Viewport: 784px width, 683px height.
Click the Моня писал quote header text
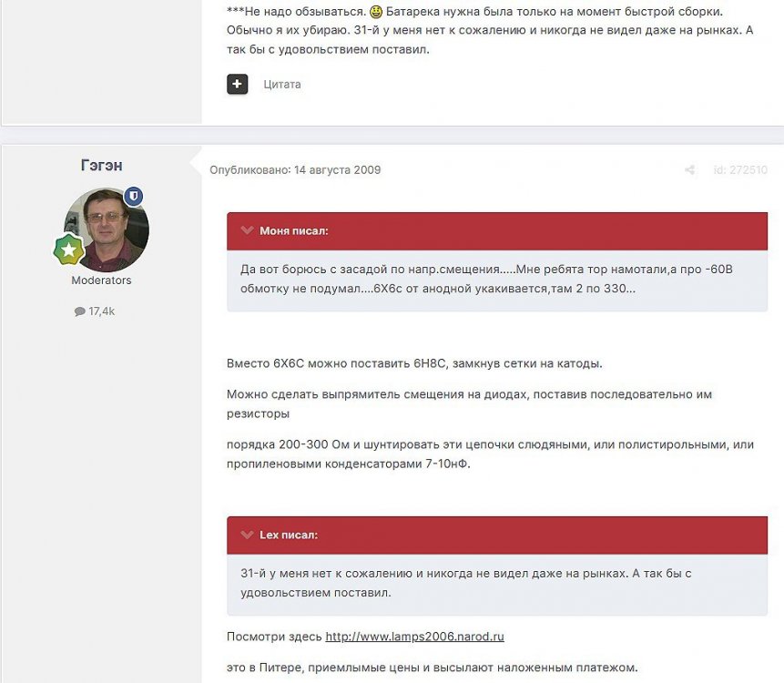293,231
